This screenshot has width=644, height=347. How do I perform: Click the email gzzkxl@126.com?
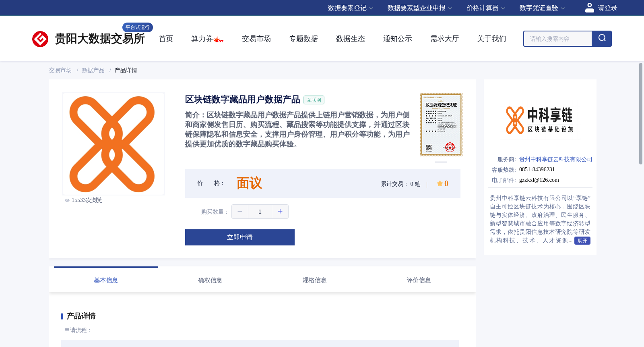(x=539, y=180)
